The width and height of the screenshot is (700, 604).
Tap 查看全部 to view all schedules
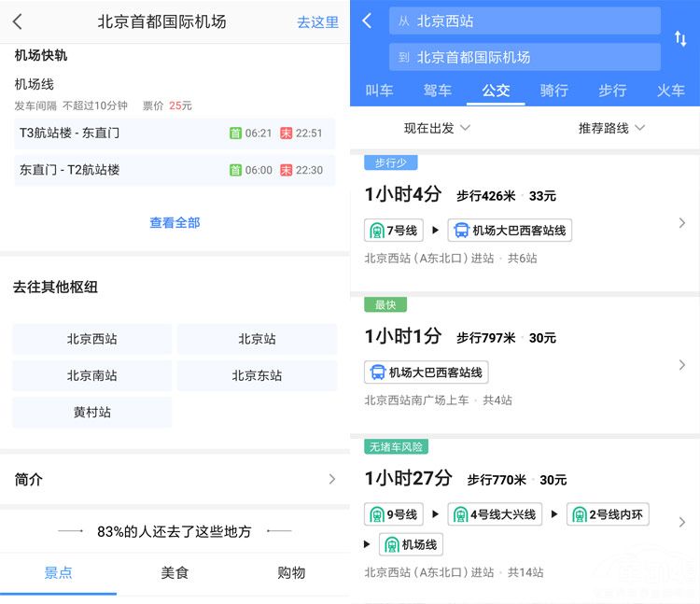tap(175, 223)
